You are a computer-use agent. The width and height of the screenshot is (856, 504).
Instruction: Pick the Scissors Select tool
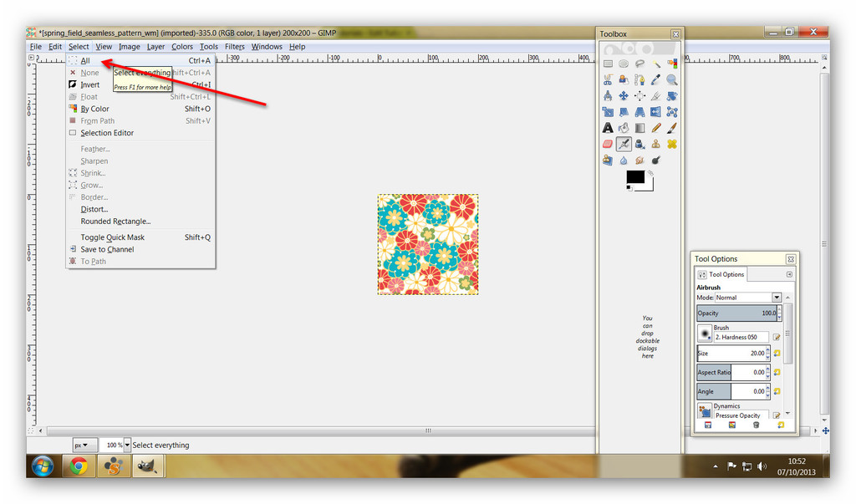click(x=608, y=79)
